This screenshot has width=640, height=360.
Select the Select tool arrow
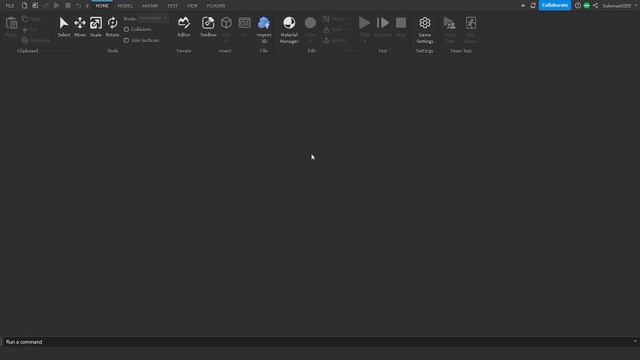click(64, 27)
